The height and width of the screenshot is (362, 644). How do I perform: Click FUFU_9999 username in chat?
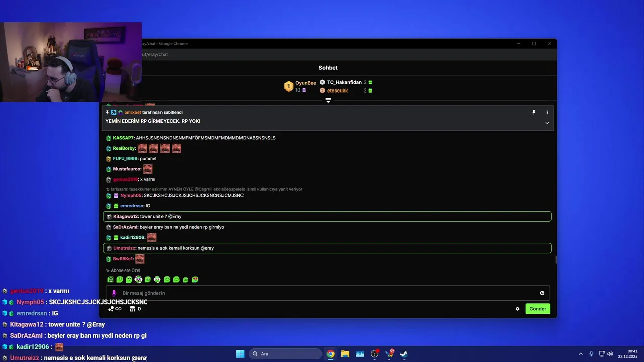125,159
